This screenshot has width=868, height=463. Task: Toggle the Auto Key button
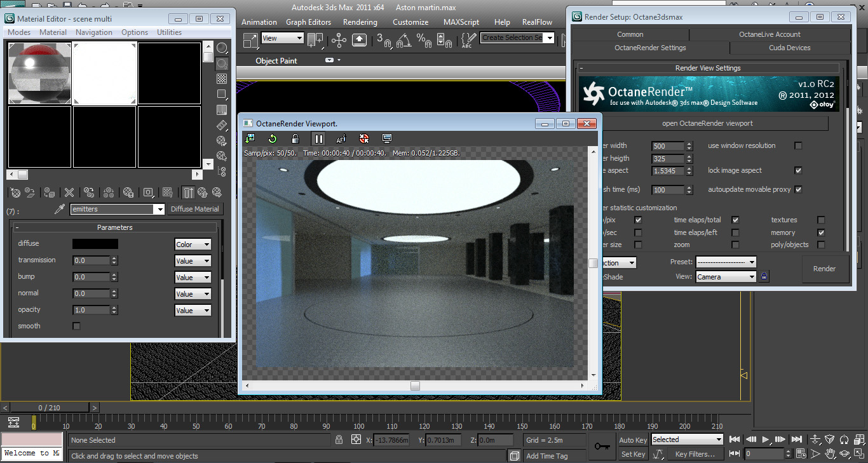pyautogui.click(x=633, y=440)
